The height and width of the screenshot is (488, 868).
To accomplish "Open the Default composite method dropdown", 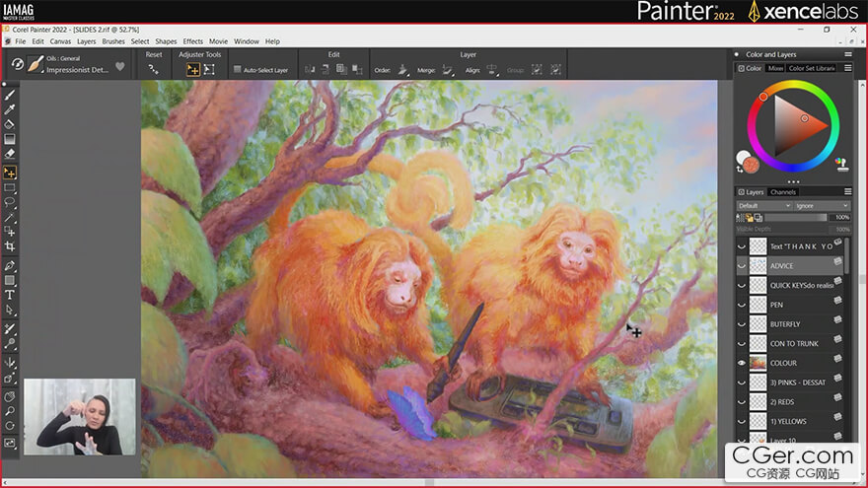I will pyautogui.click(x=763, y=206).
